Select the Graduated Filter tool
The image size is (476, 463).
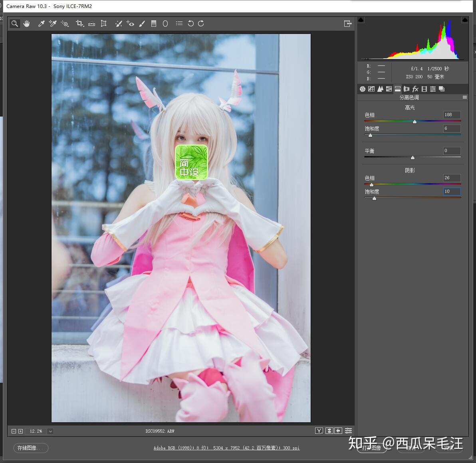click(154, 24)
